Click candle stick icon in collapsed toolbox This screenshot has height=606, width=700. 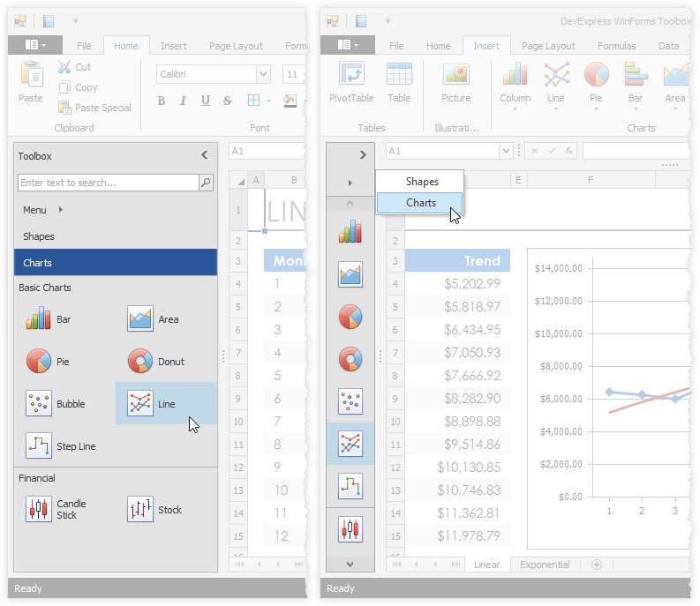350,529
